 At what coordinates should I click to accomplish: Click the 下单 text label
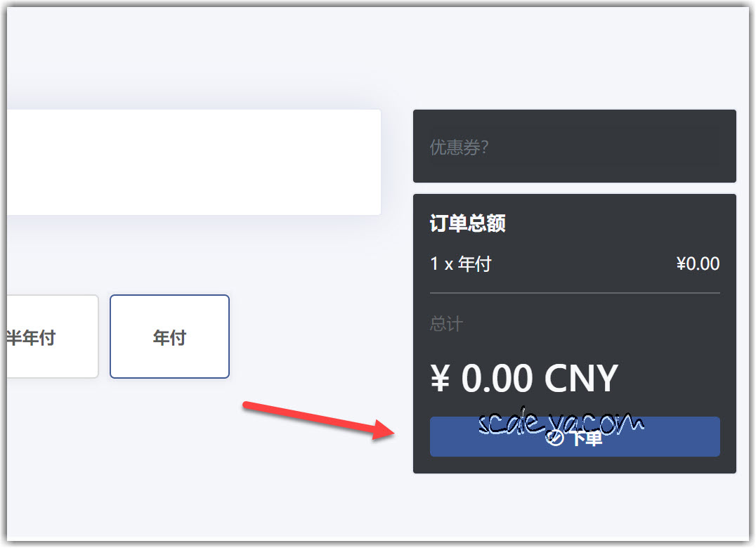click(587, 438)
